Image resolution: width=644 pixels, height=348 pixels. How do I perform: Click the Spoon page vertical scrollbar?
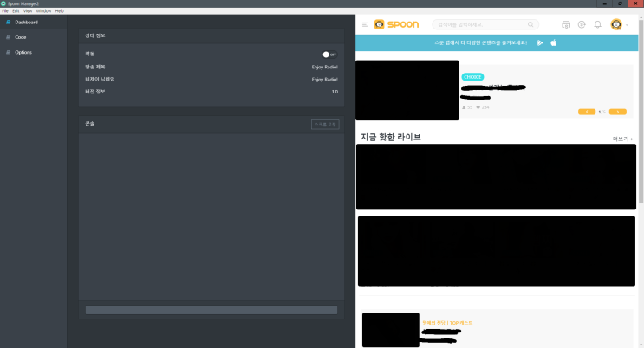(x=641, y=111)
